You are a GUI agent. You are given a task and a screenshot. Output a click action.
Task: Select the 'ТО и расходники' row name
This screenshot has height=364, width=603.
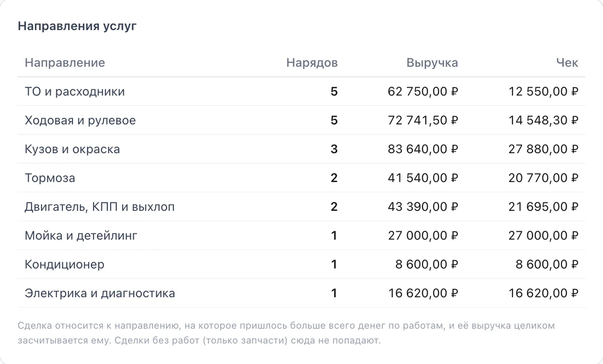click(x=75, y=92)
